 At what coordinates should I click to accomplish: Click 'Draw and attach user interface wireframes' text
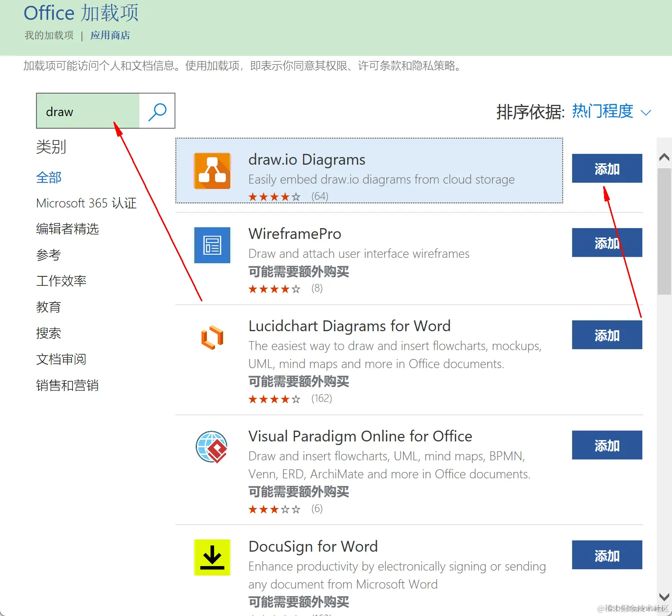click(359, 254)
